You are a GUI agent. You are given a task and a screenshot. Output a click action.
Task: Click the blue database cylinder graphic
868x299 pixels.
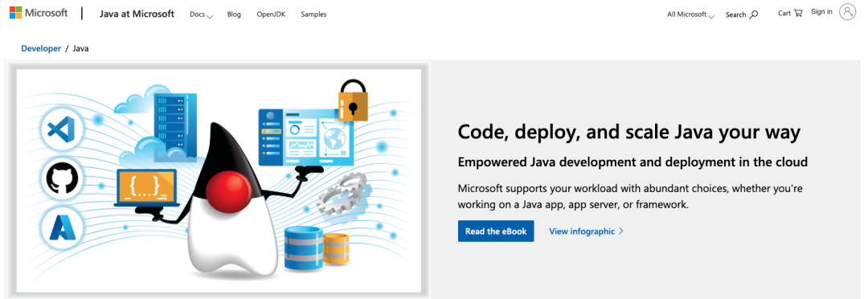[x=303, y=248]
